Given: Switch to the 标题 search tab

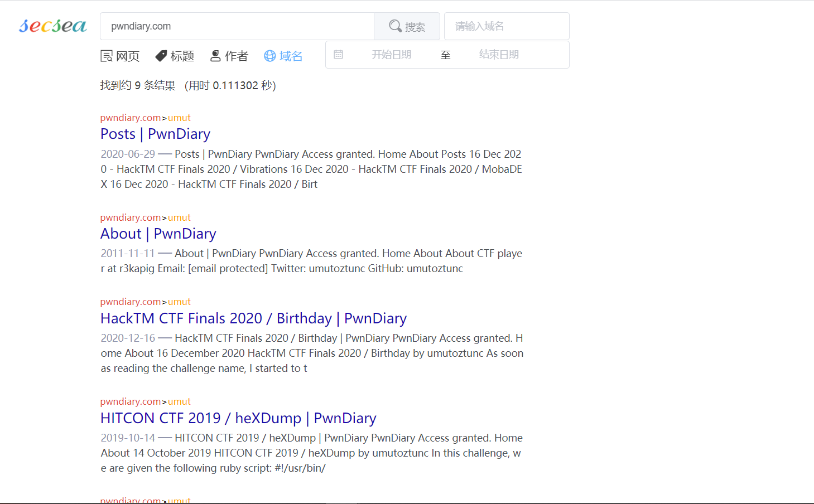Looking at the screenshot, I should pyautogui.click(x=182, y=56).
